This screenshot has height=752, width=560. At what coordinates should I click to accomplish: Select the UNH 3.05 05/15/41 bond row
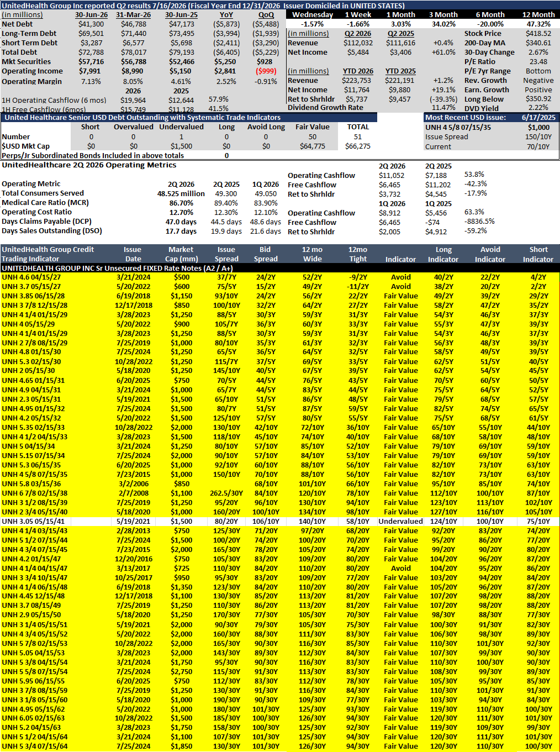[280, 521]
